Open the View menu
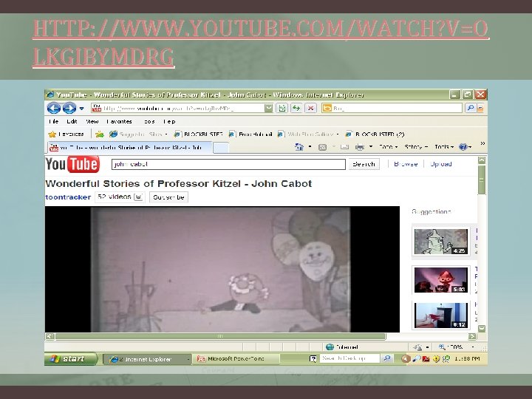 (92, 121)
